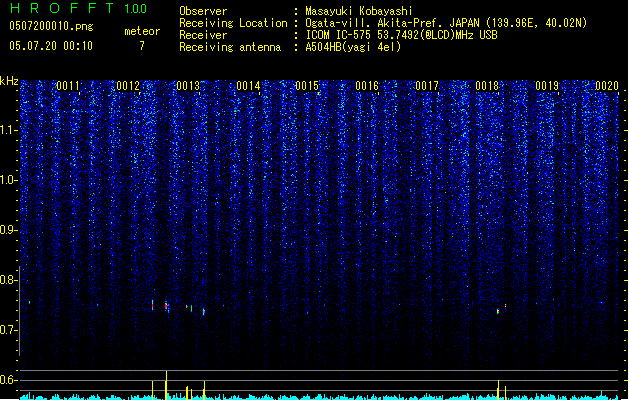This screenshot has height=400, width=629.
Task: Click the 0.8 kHz axis label
Action: tap(8, 280)
